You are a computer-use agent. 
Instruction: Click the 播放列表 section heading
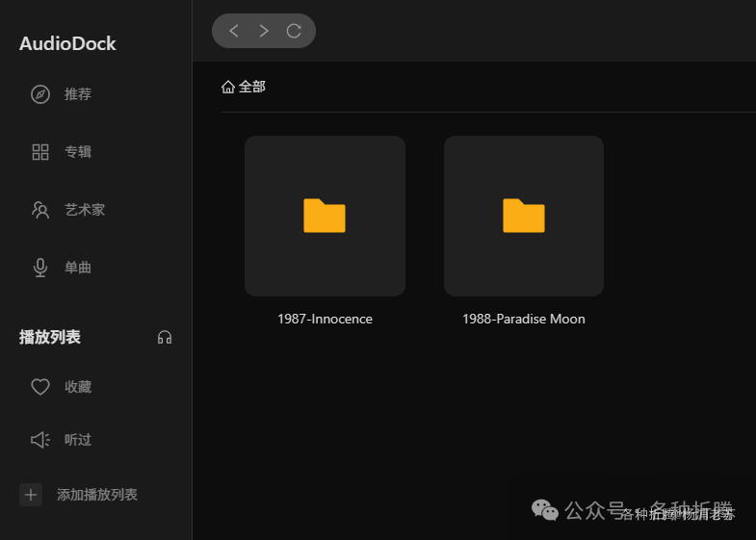tap(50, 337)
